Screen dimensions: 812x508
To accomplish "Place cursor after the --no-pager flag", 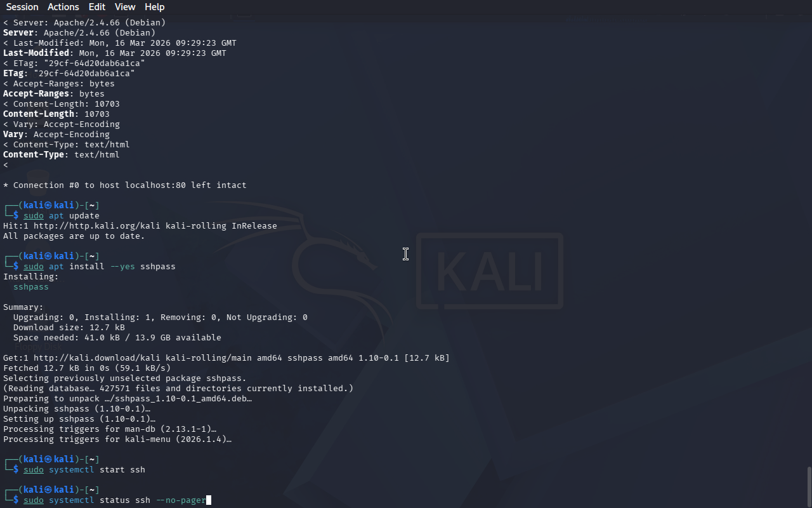I will [x=207, y=500].
